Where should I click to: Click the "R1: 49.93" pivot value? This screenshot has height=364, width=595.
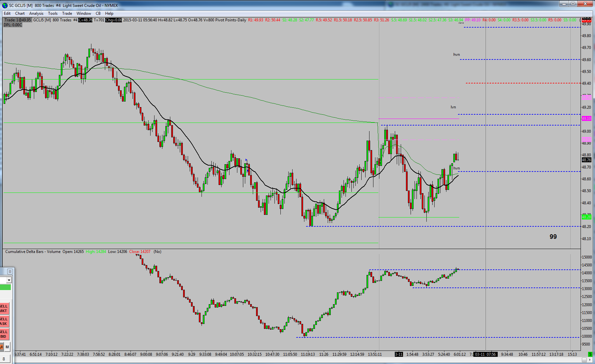256,20
